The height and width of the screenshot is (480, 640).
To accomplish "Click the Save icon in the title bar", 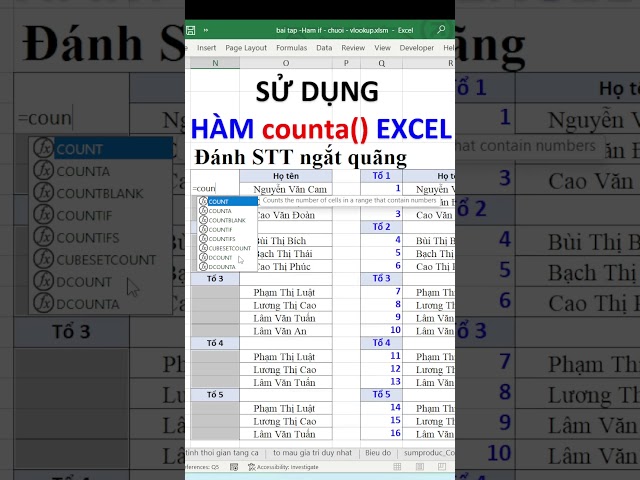I will coord(191,30).
